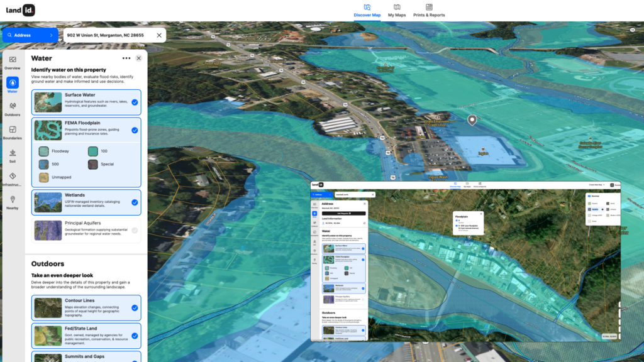Select the Boundaries sidebar icon
The width and height of the screenshot is (644, 362).
(x=13, y=132)
